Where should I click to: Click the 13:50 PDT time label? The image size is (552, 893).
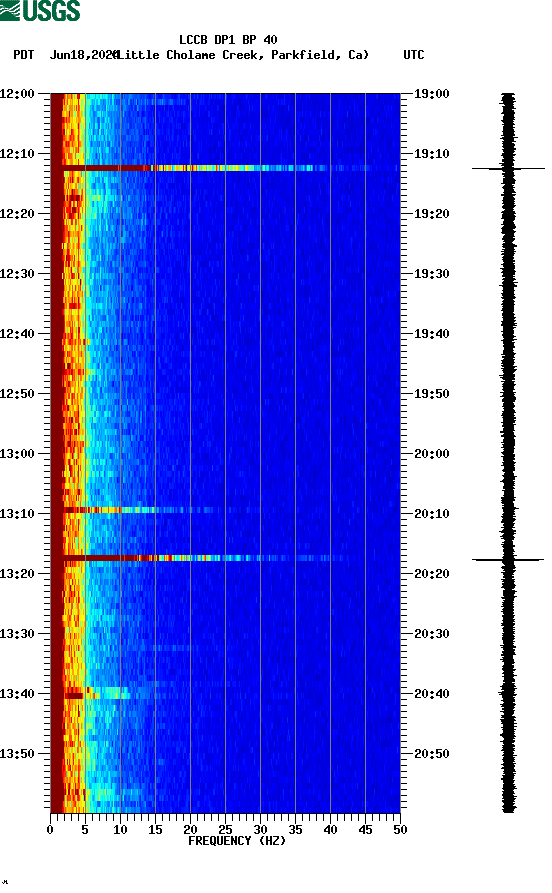(x=17, y=753)
